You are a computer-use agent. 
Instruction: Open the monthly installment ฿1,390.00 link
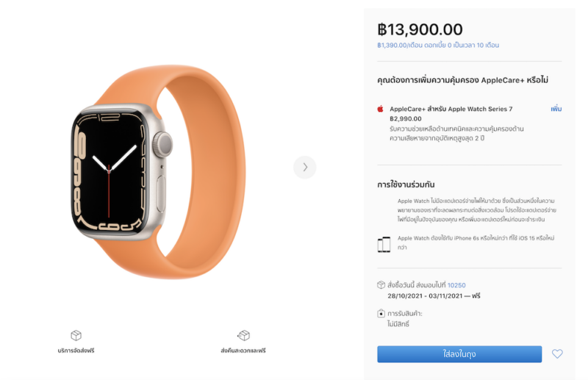pyautogui.click(x=438, y=45)
